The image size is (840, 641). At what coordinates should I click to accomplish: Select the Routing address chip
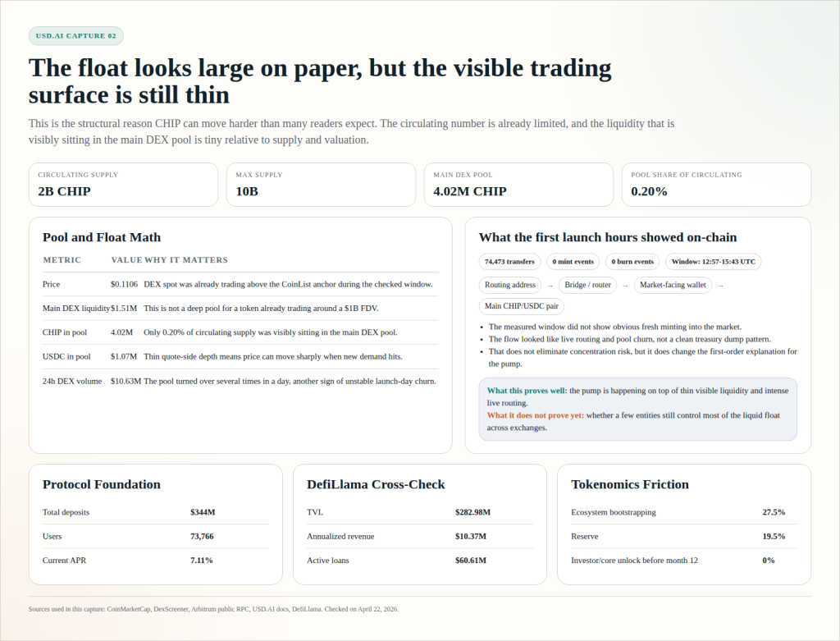tap(510, 286)
